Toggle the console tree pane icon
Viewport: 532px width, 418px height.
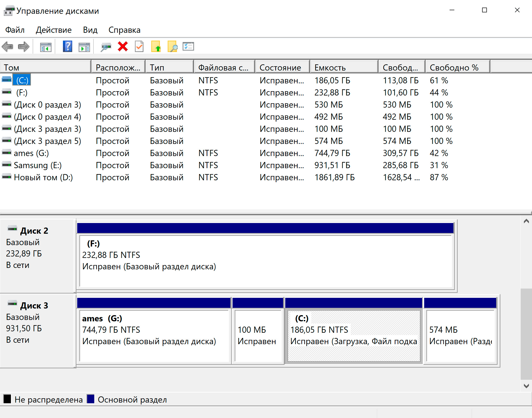point(46,47)
